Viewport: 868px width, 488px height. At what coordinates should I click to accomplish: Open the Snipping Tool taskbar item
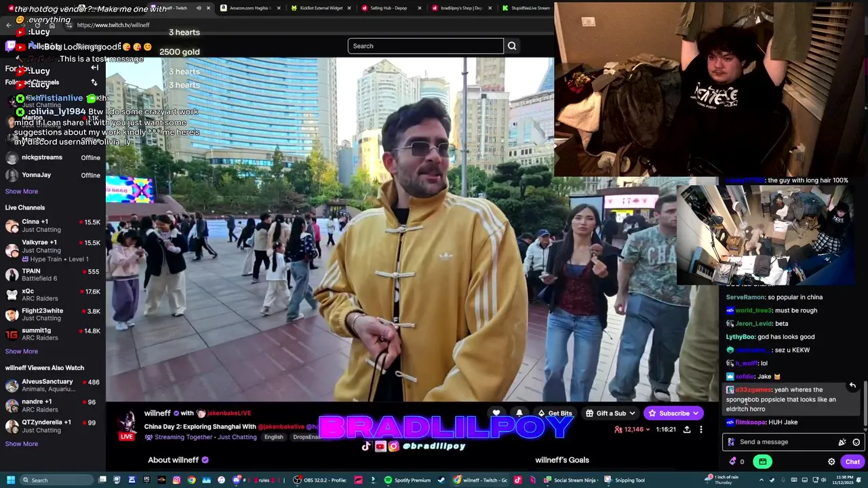tap(625, 480)
